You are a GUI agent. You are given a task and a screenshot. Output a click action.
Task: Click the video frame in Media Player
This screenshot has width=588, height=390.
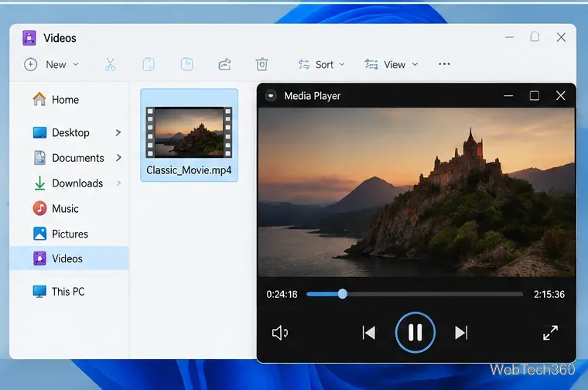tap(416, 192)
